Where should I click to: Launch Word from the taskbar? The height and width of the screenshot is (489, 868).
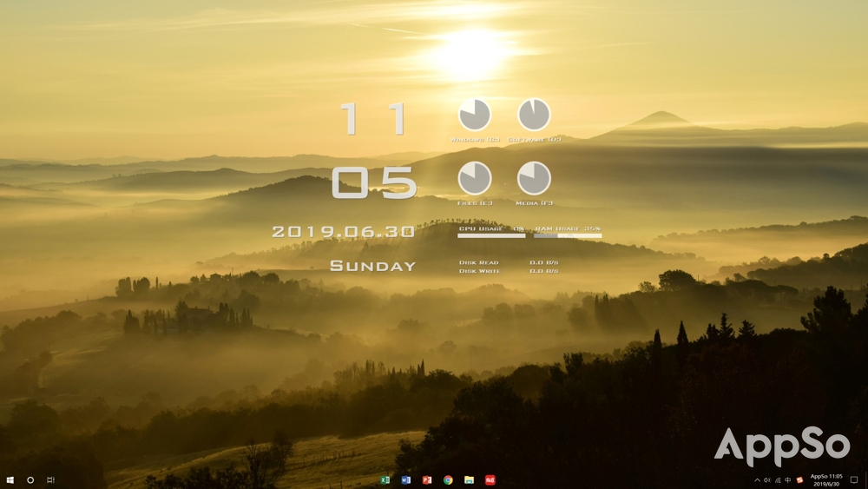coord(406,479)
